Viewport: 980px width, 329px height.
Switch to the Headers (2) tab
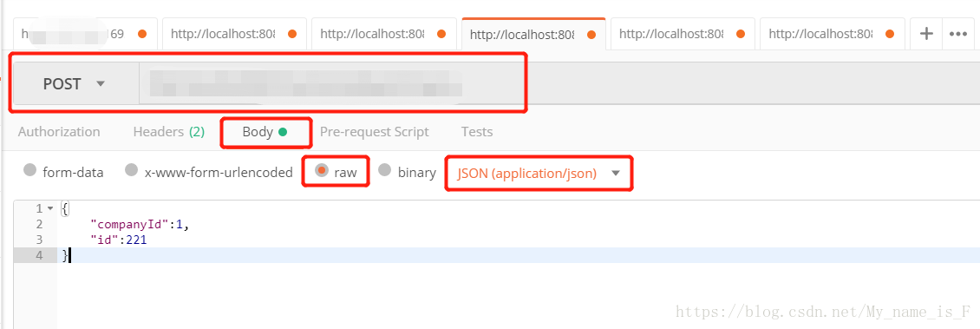pyautogui.click(x=169, y=132)
